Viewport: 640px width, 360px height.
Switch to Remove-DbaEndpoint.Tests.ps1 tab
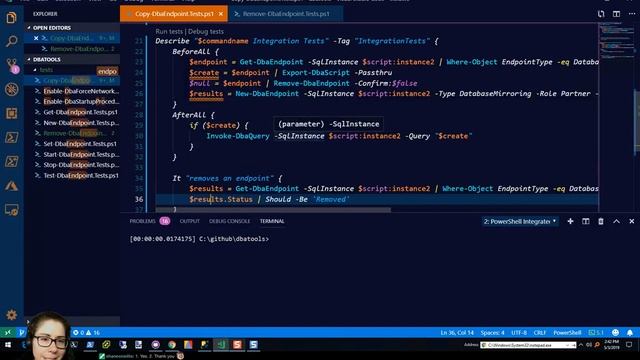click(286, 14)
